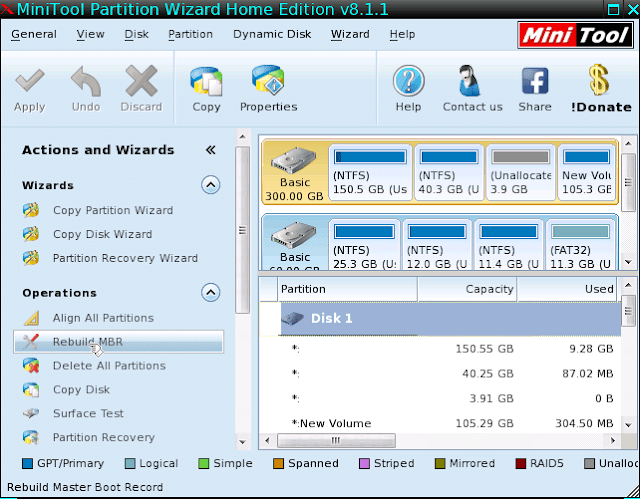Click the Undo arrow icon
Image resolution: width=640 pixels, height=499 pixels.
pos(86,80)
